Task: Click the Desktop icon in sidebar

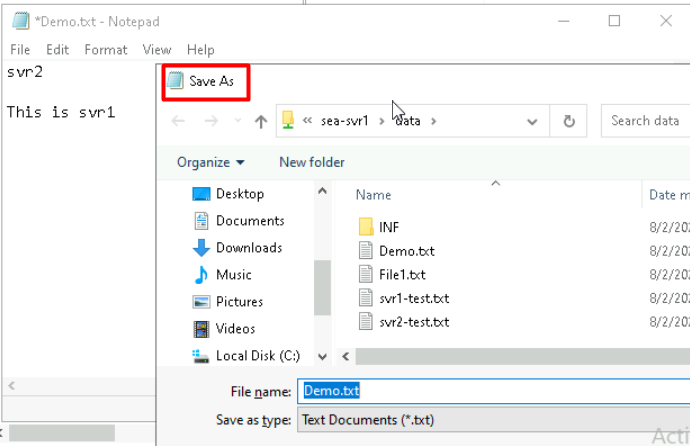Action: point(201,194)
